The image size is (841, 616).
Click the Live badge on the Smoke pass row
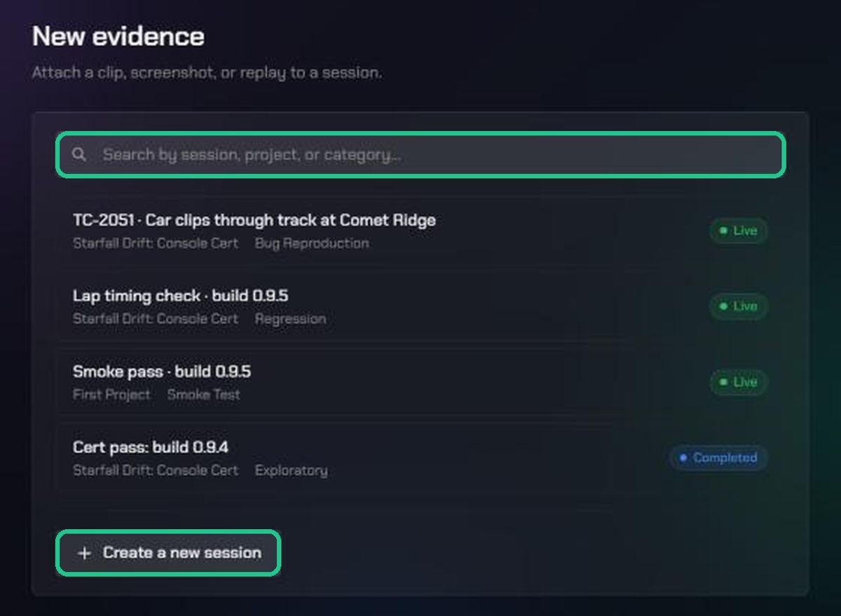[x=738, y=382]
